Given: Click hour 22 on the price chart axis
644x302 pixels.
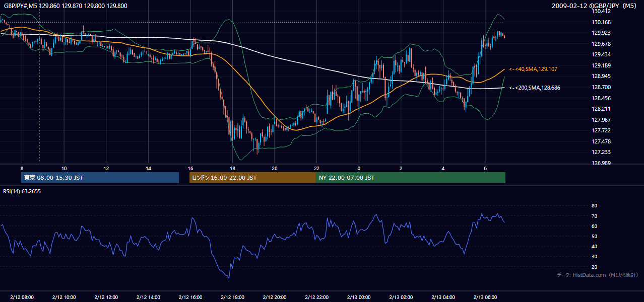Looking at the screenshot, I should coord(316,168).
